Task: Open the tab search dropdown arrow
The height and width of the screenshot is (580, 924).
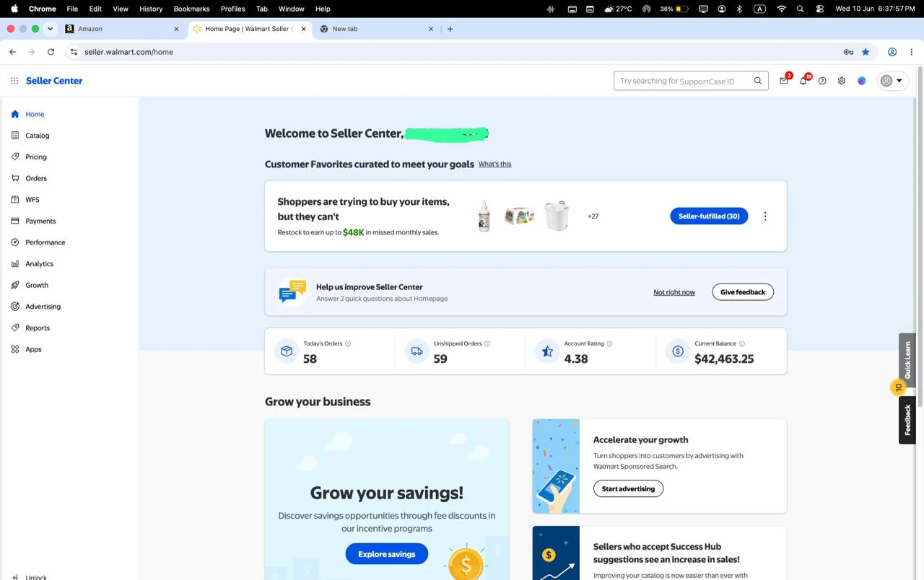Action: click(50, 29)
